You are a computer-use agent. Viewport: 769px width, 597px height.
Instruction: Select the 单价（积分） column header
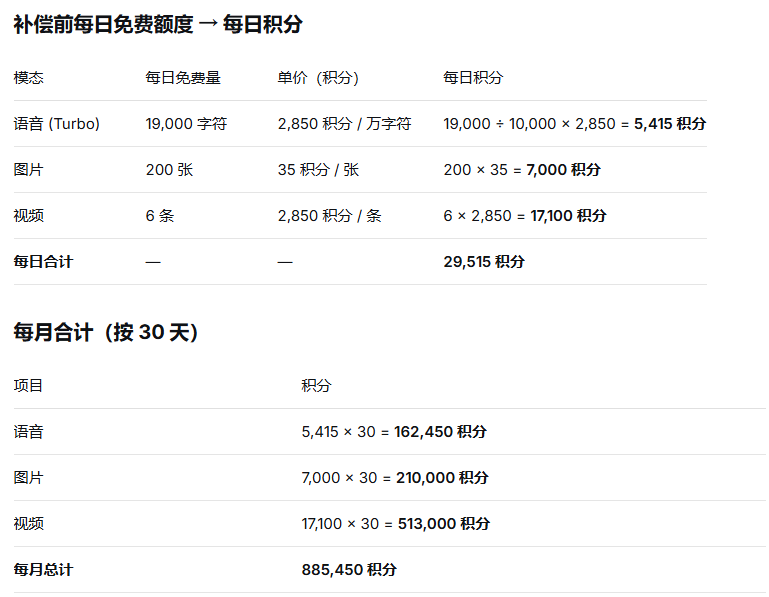coord(318,78)
